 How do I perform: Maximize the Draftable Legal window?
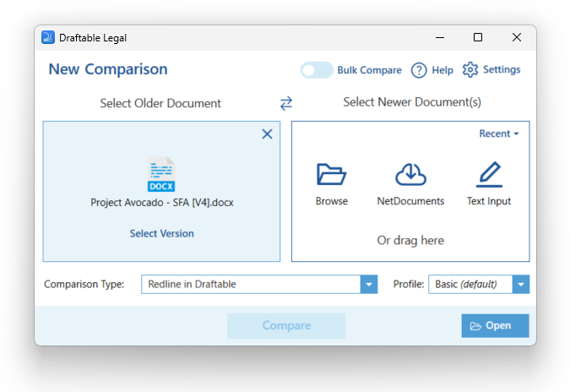(x=478, y=37)
